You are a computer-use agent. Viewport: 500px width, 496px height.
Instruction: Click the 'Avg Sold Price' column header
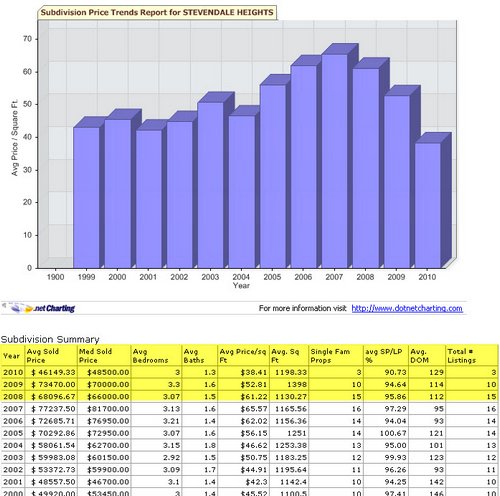pos(51,356)
